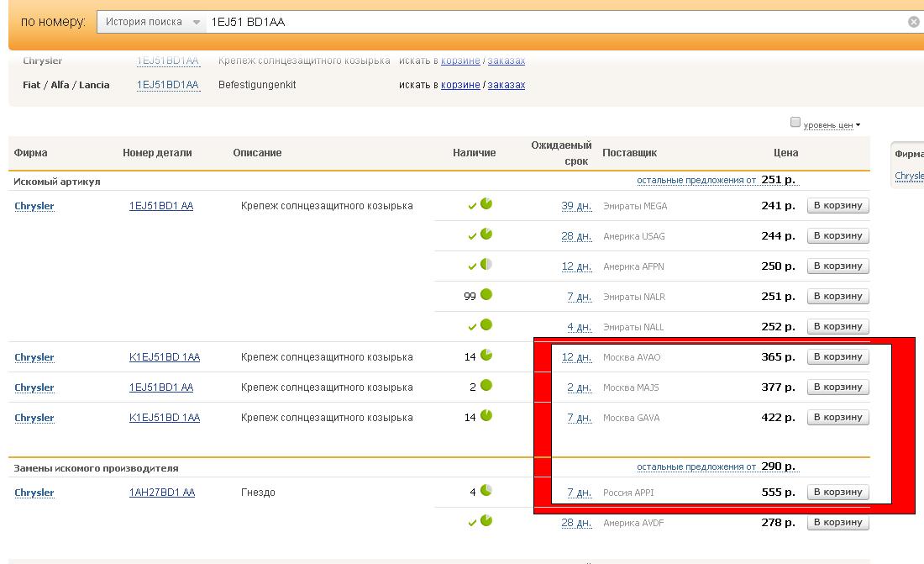The image size is (924, 564).
Task: Click the Гнездо description text
Action: [258, 493]
